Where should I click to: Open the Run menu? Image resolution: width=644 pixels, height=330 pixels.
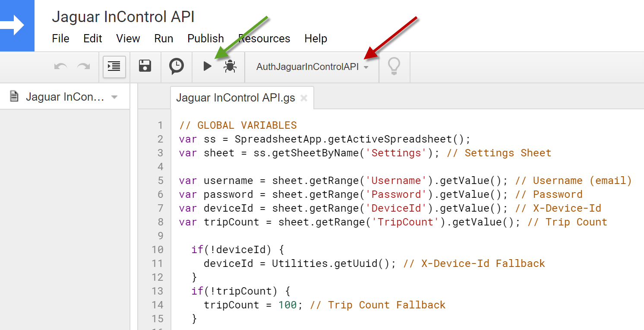164,38
